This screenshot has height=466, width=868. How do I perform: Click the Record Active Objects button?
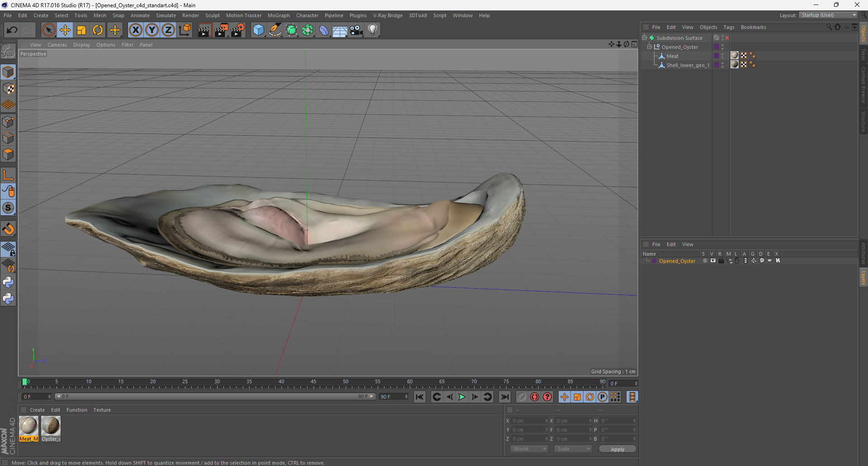pos(522,397)
